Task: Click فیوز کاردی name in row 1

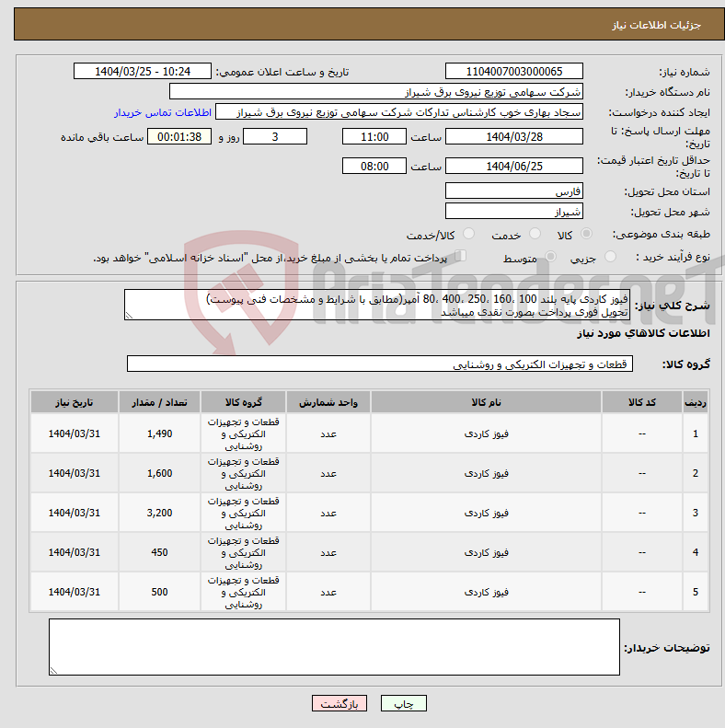Action: pyautogui.click(x=486, y=433)
